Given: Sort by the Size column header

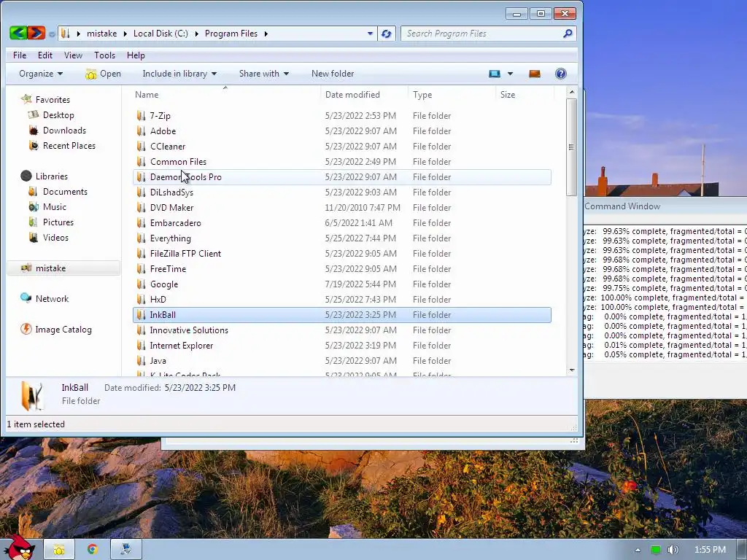Looking at the screenshot, I should coord(525,94).
